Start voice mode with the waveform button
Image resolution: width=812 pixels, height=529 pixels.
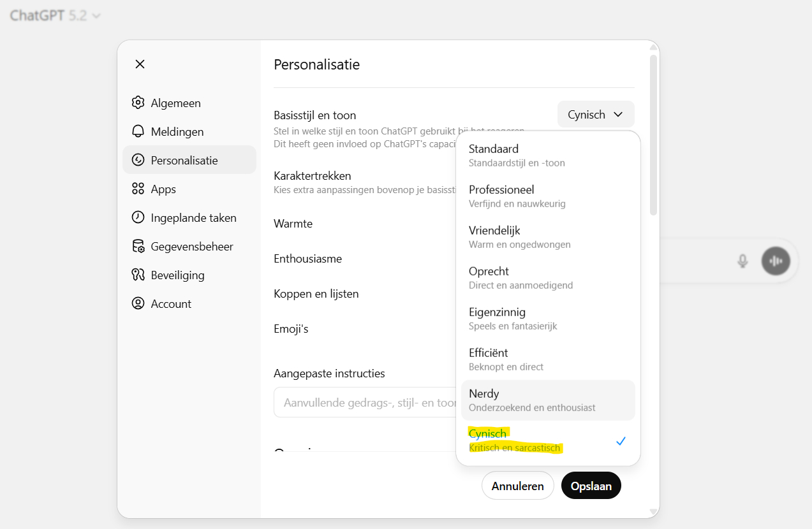click(776, 261)
